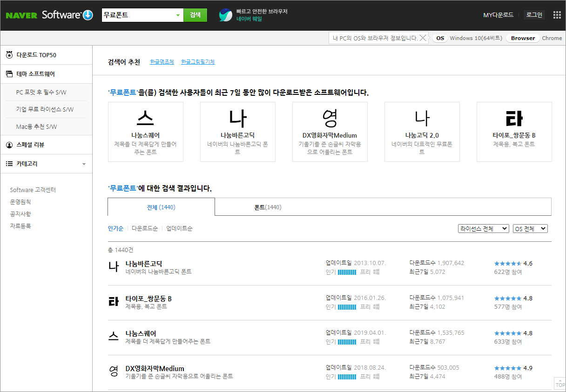
Task: Click the popularity bar of 나눔스퀘어
Action: pyautogui.click(x=347, y=342)
